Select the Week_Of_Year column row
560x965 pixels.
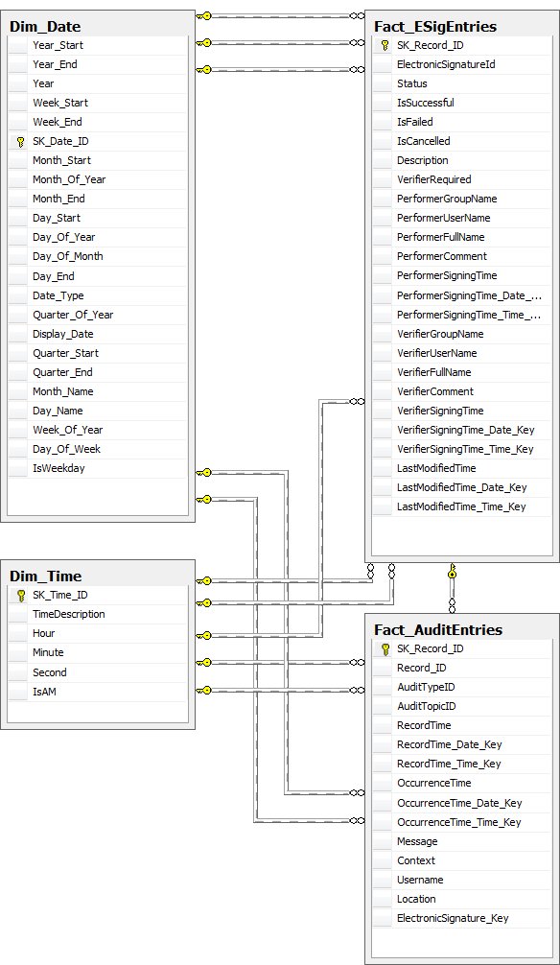(x=97, y=430)
